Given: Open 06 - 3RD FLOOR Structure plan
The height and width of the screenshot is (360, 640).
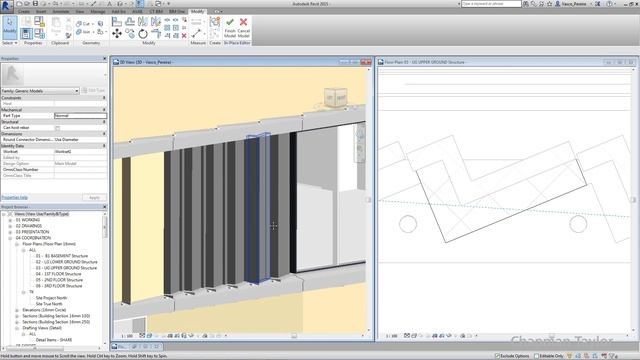Looking at the screenshot, I should [59, 286].
